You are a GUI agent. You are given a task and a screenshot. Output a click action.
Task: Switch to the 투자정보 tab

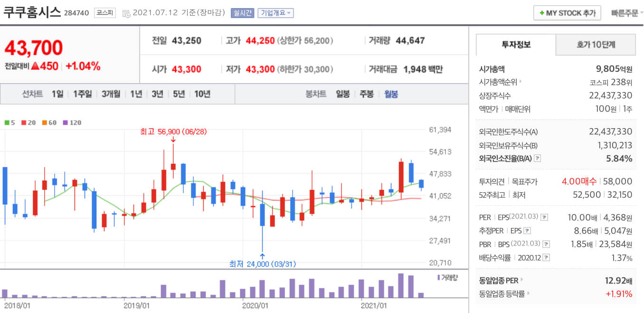516,45
